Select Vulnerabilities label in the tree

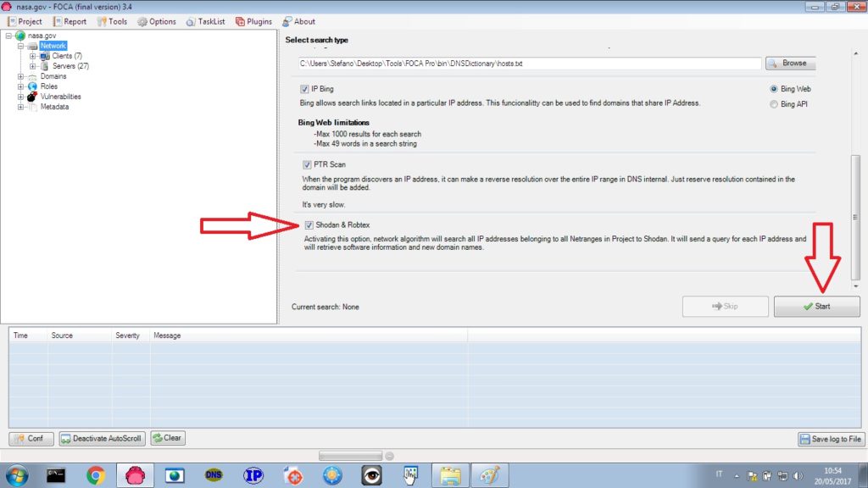coord(60,97)
